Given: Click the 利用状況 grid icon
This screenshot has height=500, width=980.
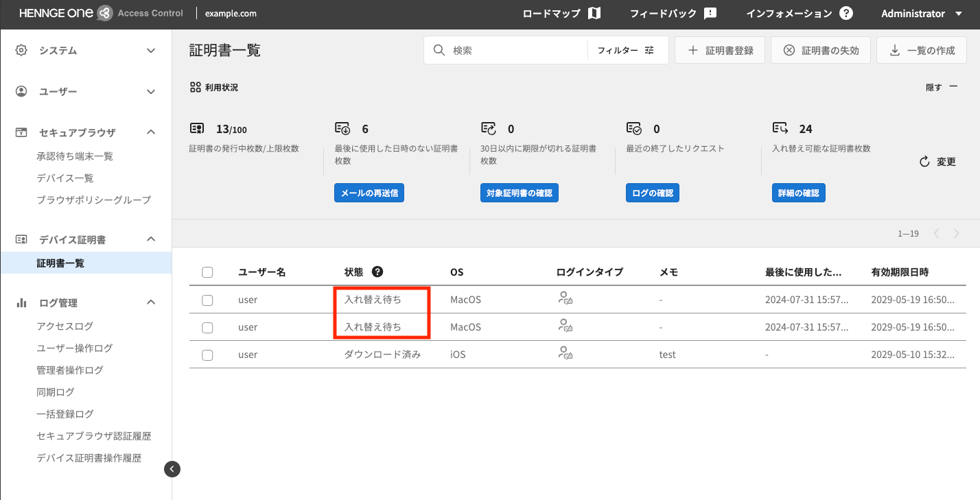Looking at the screenshot, I should (195, 88).
